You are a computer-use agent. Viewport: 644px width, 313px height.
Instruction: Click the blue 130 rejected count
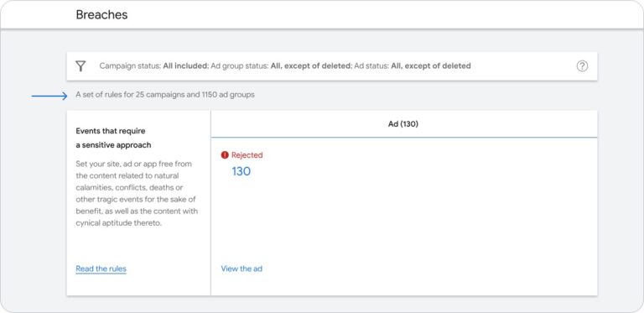(241, 171)
